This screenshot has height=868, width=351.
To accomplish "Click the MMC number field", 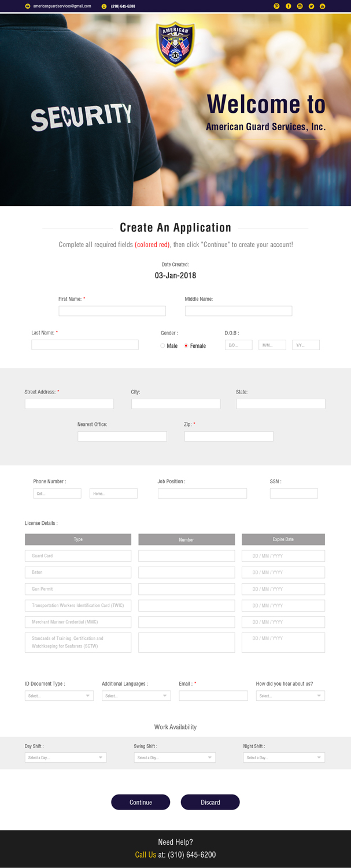I will [x=187, y=622].
